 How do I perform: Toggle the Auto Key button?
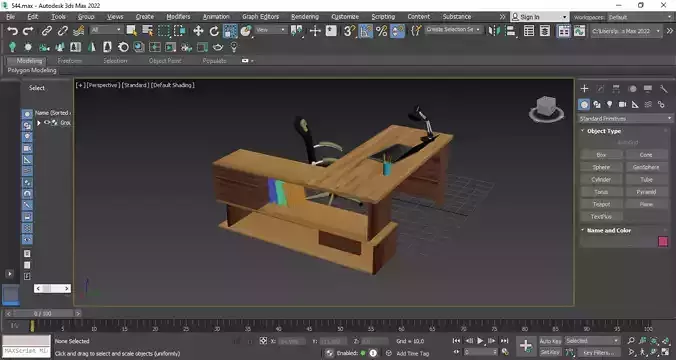(x=550, y=341)
